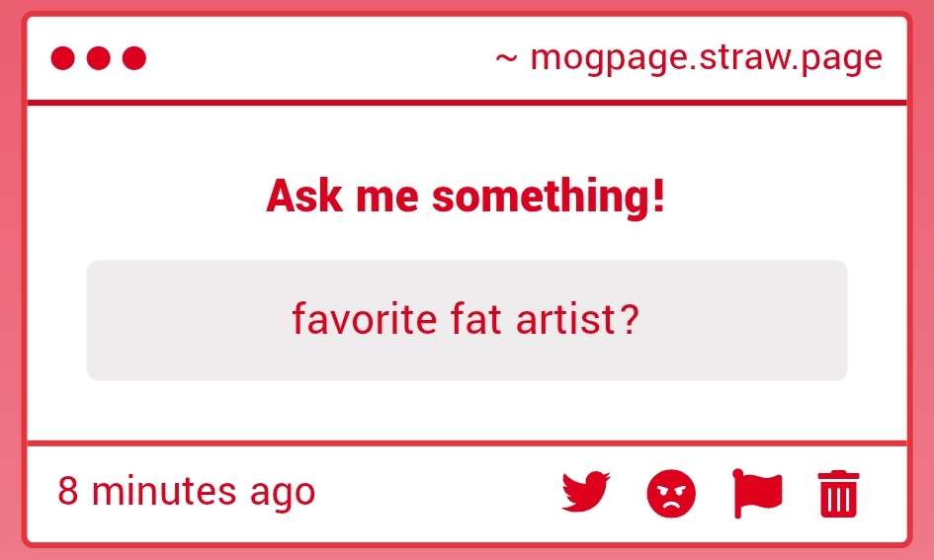
Task: Click the third red dot in header
Action: (x=133, y=59)
